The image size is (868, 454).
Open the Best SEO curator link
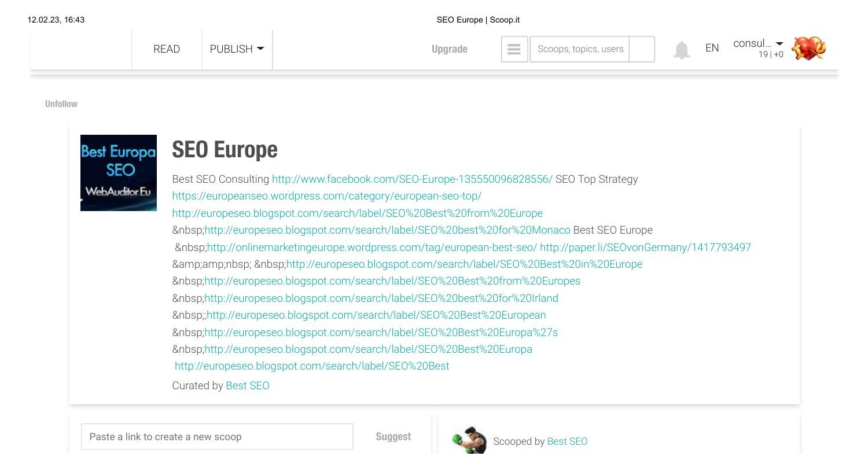coord(248,385)
